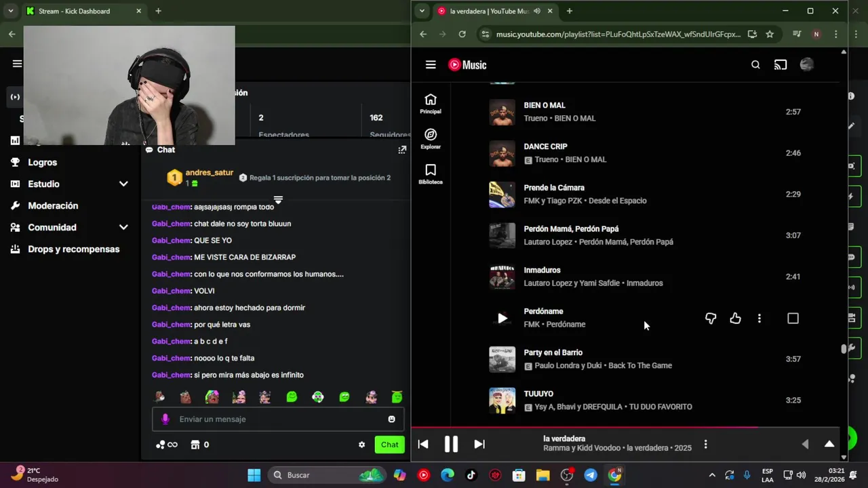The width and height of the screenshot is (868, 488).
Task: Open Logros in Kick sidebar
Action: (x=43, y=162)
